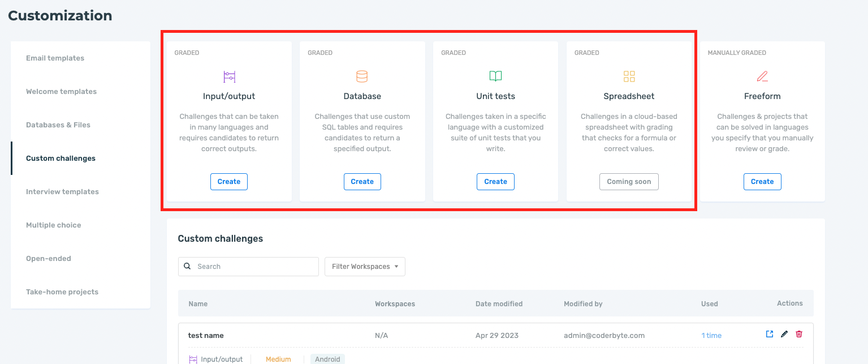
Task: Switch to Interview templates
Action: (x=62, y=191)
